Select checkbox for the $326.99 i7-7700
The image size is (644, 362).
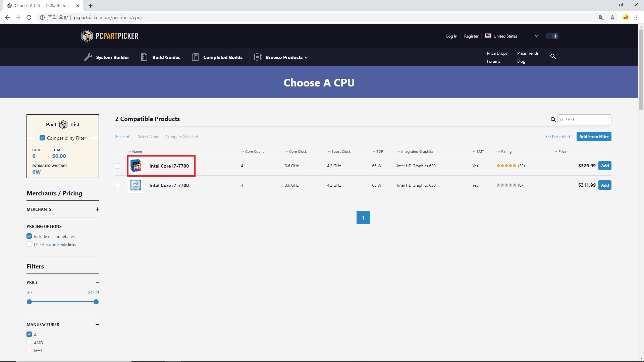(x=118, y=166)
